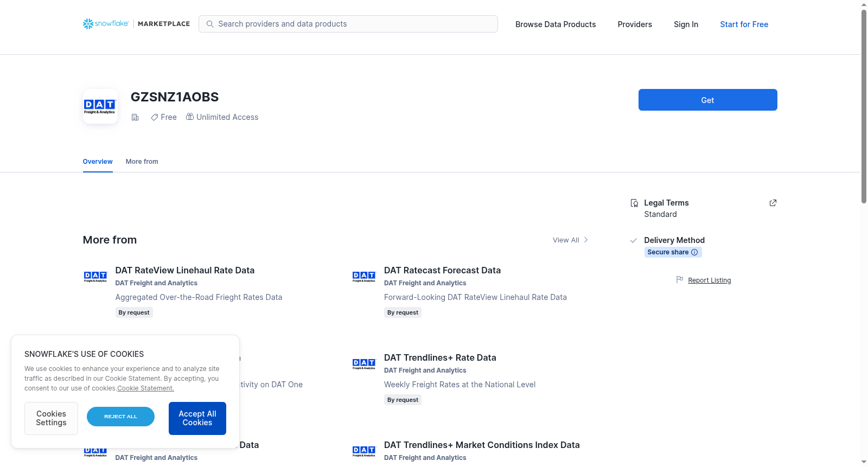Click Sign In in the header
The height and width of the screenshot is (467, 868).
point(686,24)
